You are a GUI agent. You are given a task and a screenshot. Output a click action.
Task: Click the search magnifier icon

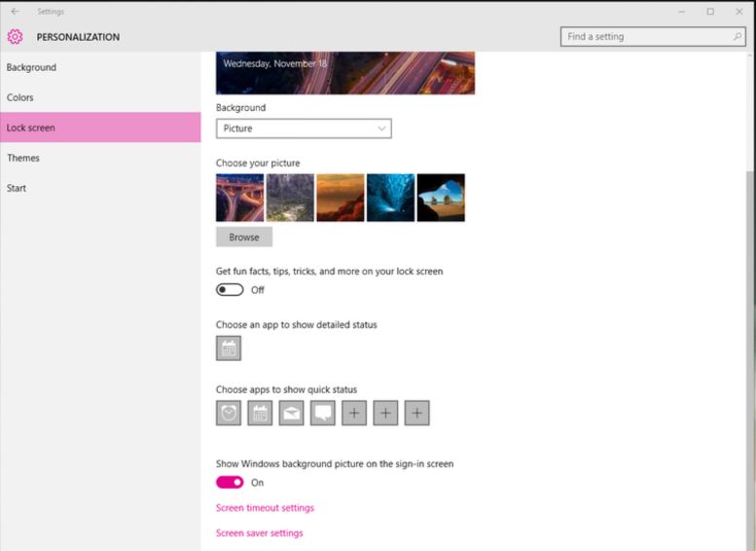tap(737, 37)
